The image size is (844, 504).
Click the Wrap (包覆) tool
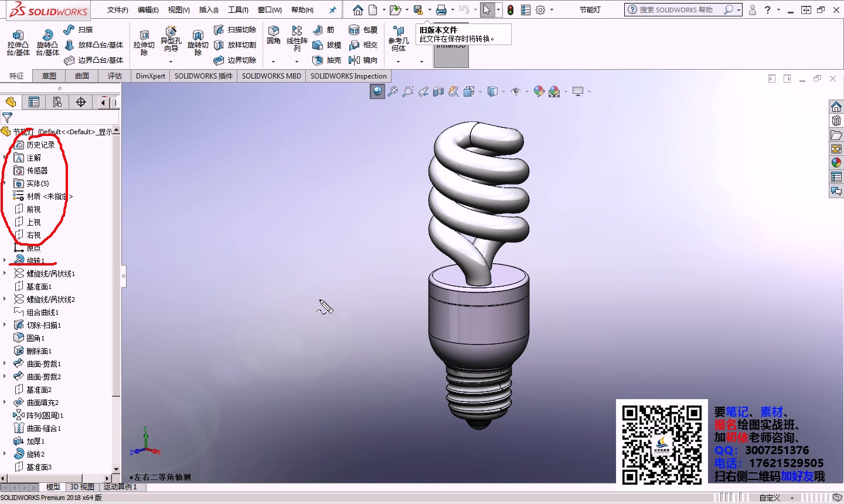[363, 29]
